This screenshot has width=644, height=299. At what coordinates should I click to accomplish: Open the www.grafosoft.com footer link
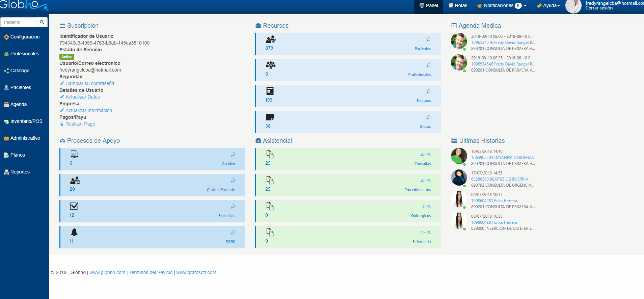pos(196,272)
